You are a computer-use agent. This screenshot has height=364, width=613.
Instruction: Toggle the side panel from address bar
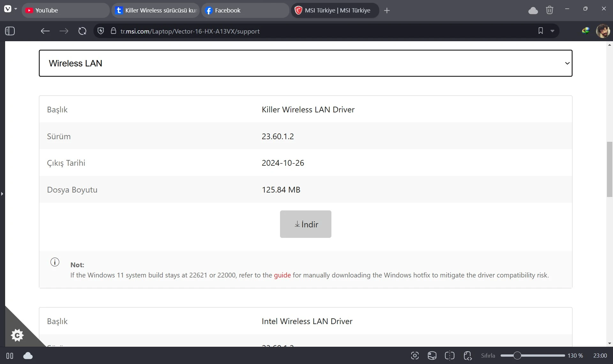tap(10, 31)
